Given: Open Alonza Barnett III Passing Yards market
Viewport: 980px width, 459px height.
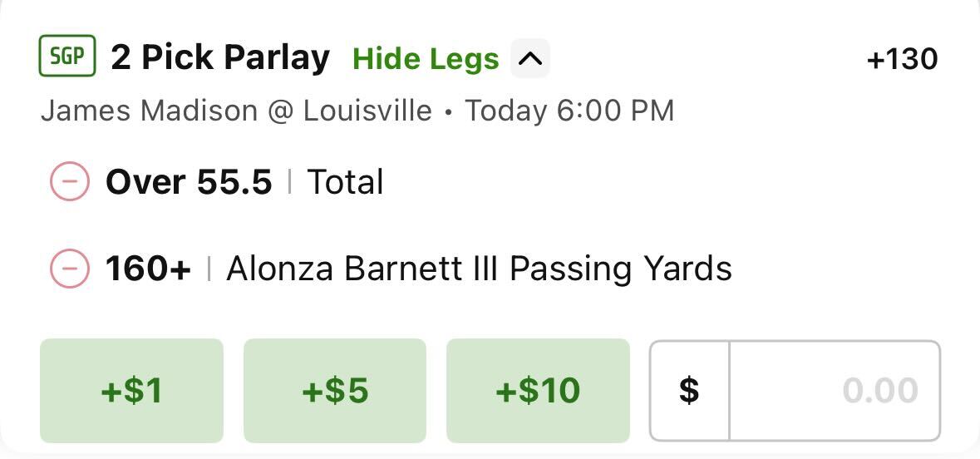Looking at the screenshot, I should (x=479, y=269).
